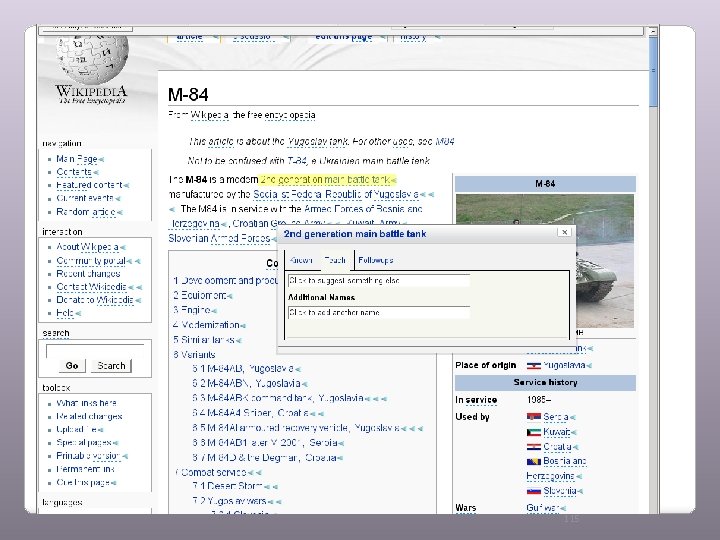Screen dimensions: 720x540
Task: Click the Serbia flag icon in the infobox
Action: pyautogui.click(x=534, y=417)
